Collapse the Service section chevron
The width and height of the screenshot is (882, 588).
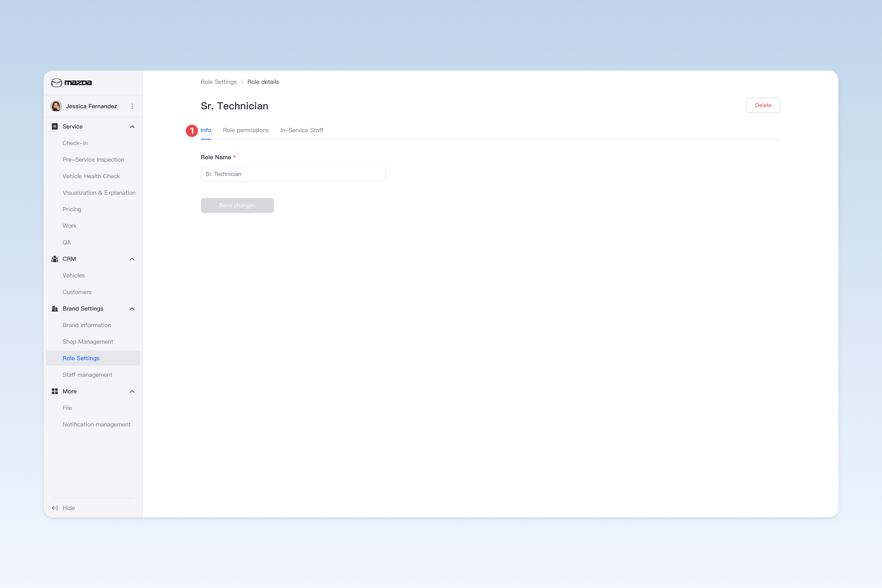(x=132, y=127)
